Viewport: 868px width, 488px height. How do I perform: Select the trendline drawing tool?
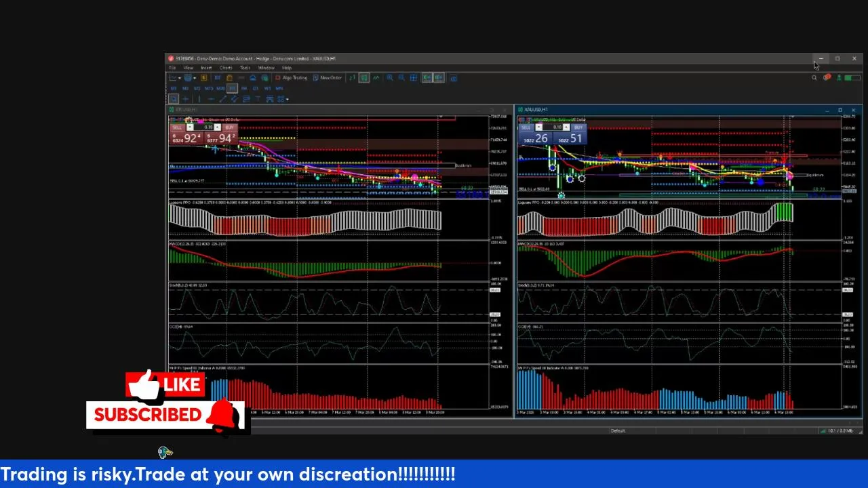[223, 99]
